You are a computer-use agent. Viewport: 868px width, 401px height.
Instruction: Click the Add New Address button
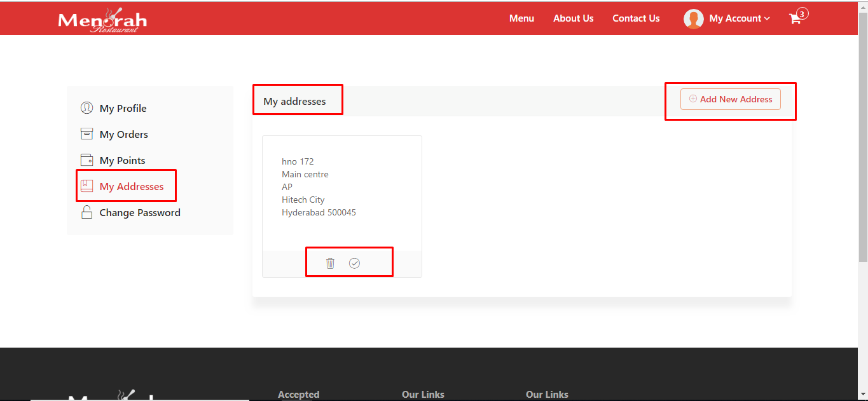click(730, 99)
